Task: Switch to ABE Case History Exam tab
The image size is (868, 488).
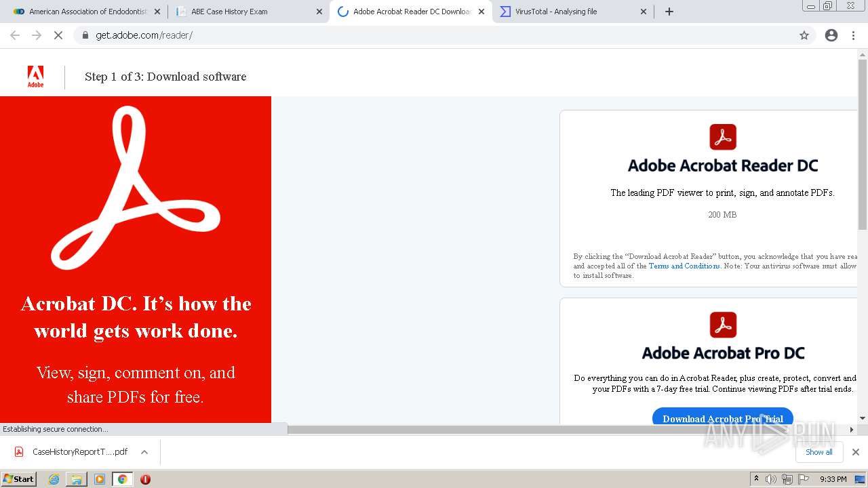Action: click(248, 12)
